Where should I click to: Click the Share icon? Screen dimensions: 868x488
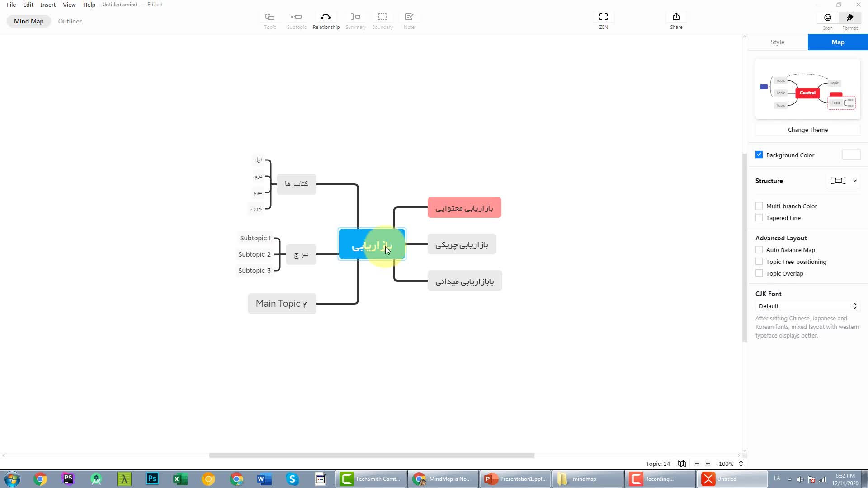pos(676,17)
